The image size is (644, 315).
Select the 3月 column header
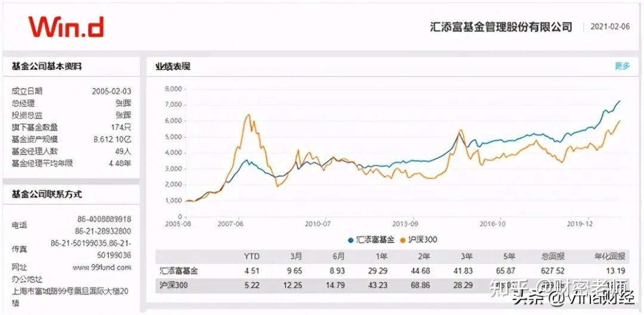point(296,257)
